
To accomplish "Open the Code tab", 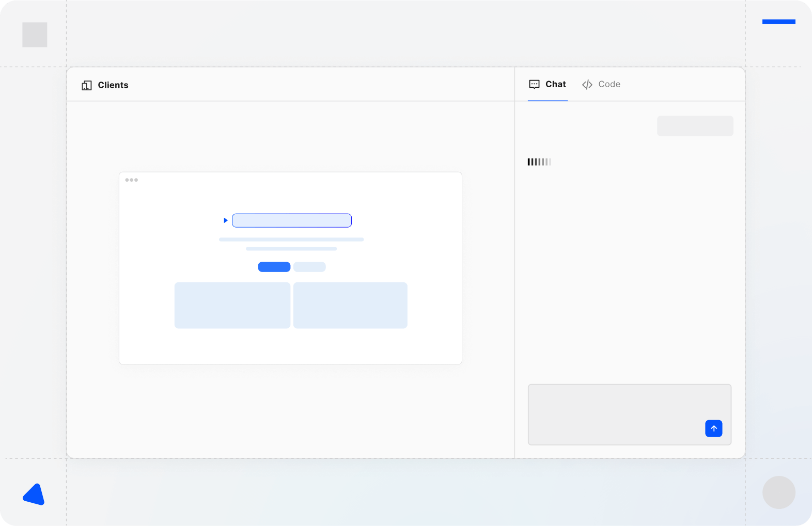I will (x=601, y=84).
